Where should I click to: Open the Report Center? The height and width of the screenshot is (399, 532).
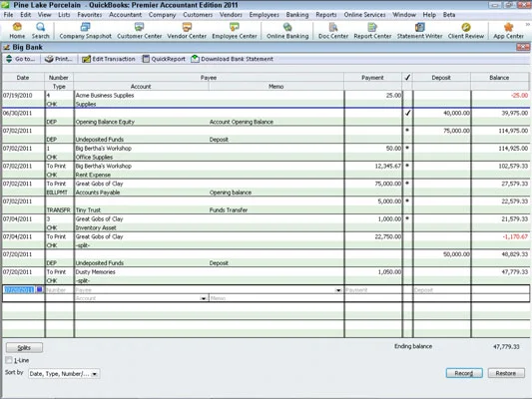[372, 31]
